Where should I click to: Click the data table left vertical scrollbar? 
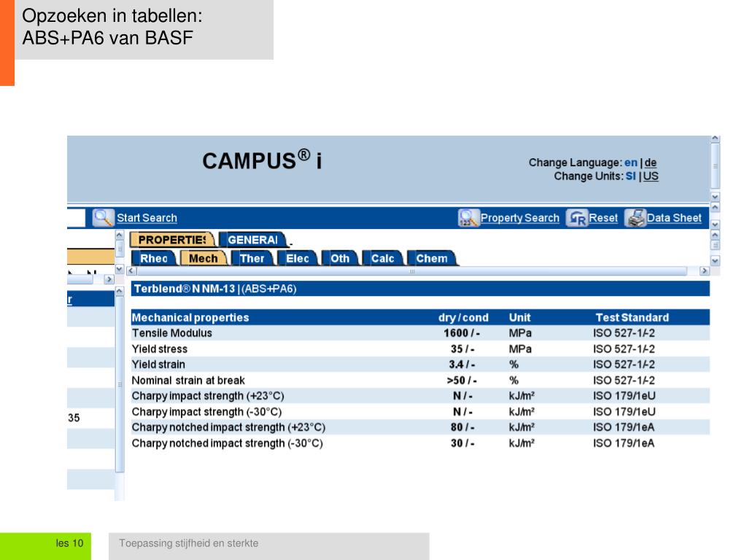coord(120,384)
